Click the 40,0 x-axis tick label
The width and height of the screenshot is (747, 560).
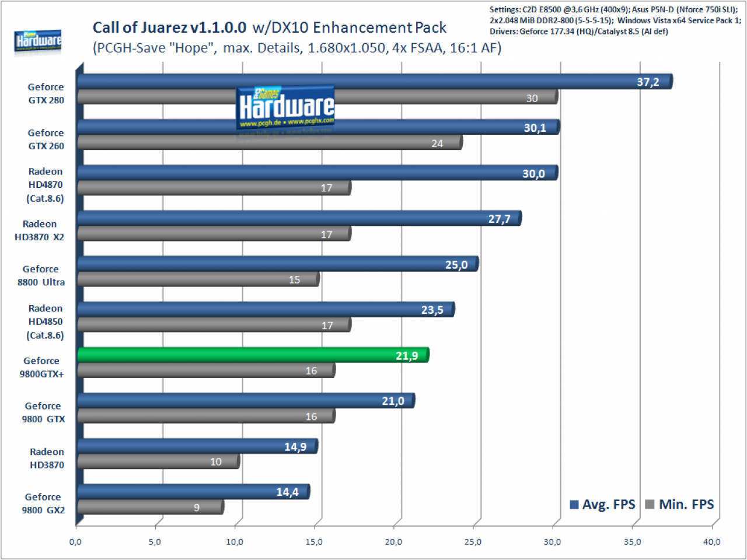pos(712,542)
